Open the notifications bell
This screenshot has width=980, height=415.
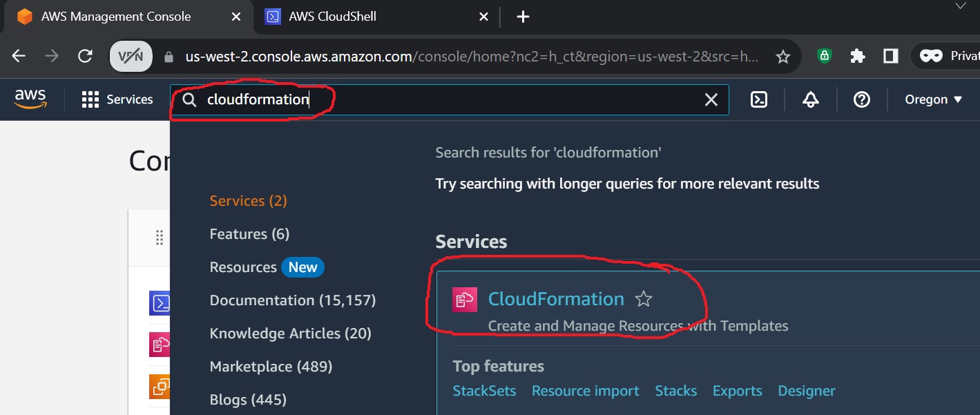pyautogui.click(x=811, y=99)
